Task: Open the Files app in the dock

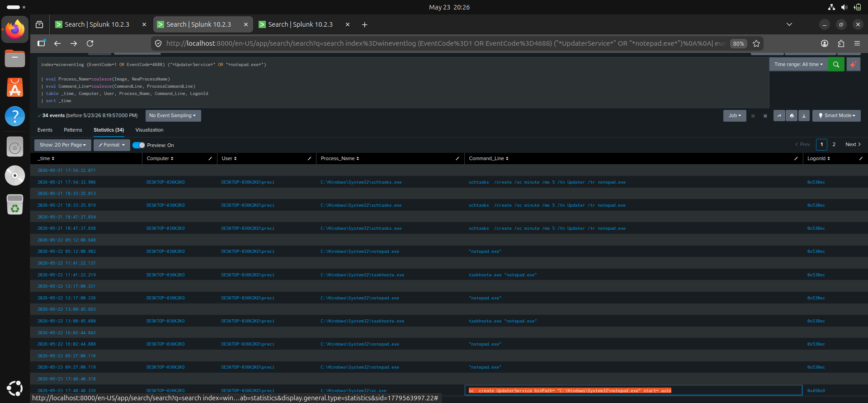Action: click(x=15, y=58)
